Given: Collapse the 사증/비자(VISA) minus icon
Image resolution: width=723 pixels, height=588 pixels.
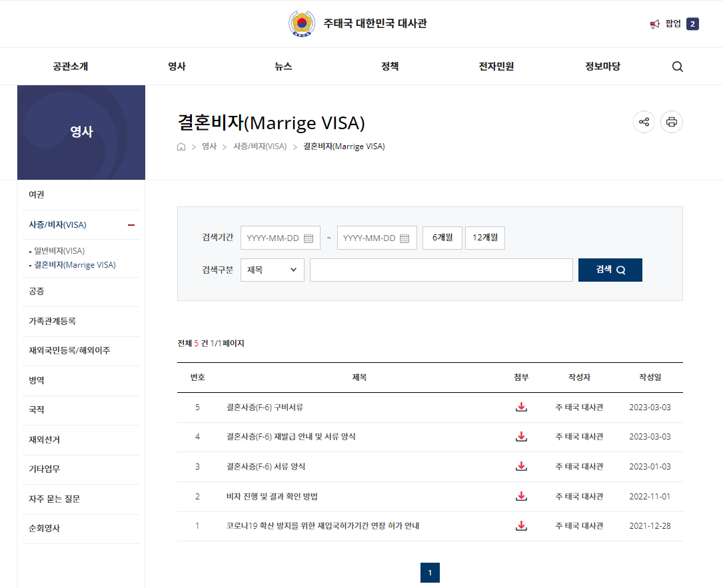Looking at the screenshot, I should pos(131,225).
